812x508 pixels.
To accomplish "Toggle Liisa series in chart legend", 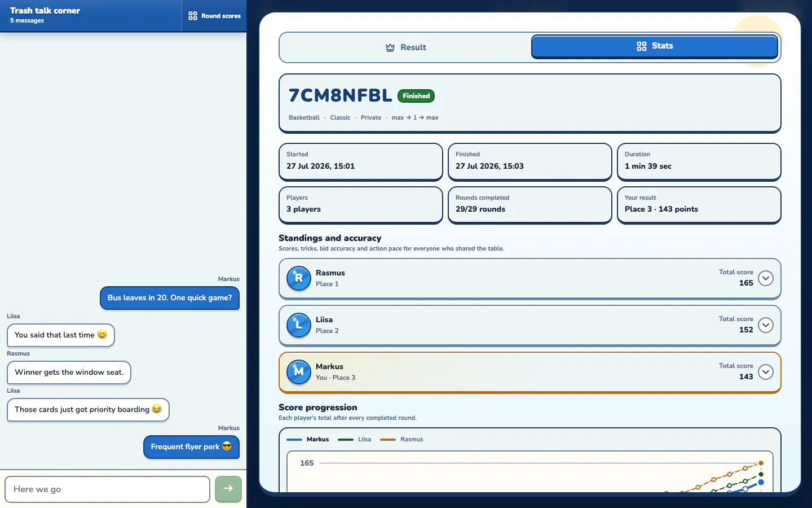I will click(x=355, y=439).
